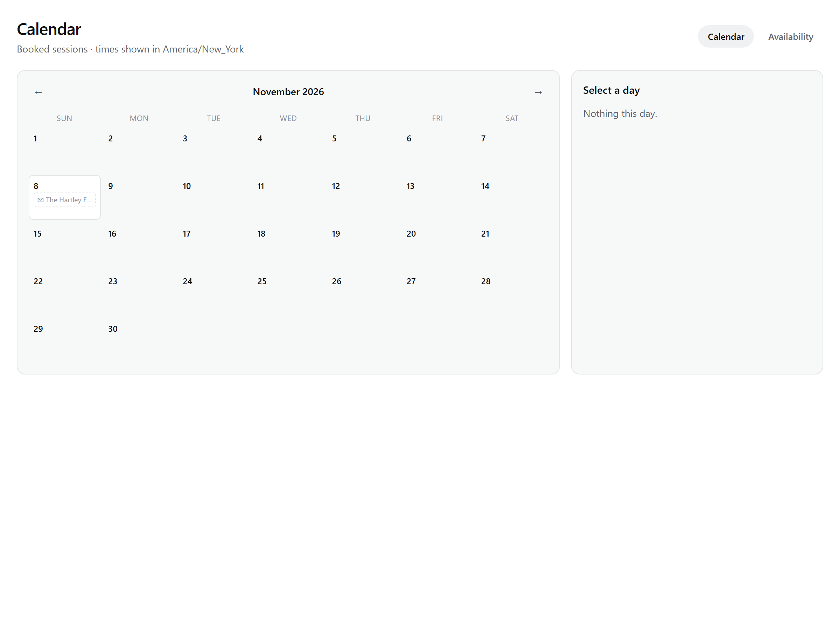Select November 7 Saturday cell

[512, 149]
